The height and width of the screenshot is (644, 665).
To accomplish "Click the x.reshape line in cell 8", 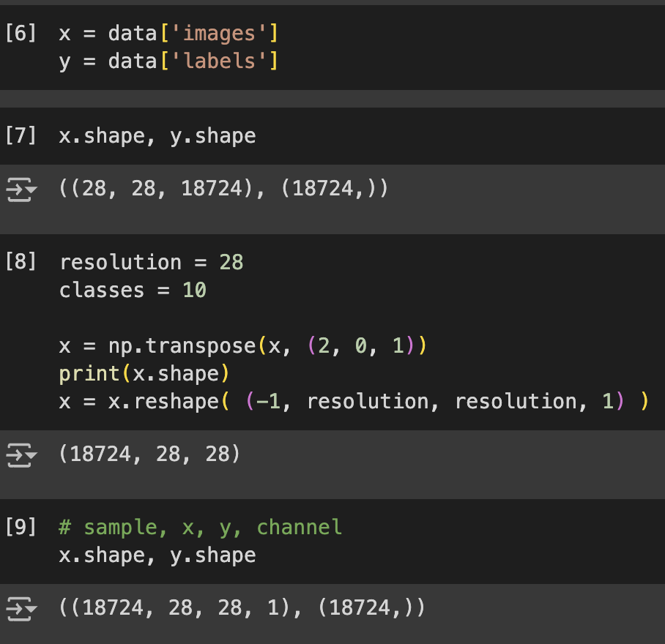I will [354, 401].
